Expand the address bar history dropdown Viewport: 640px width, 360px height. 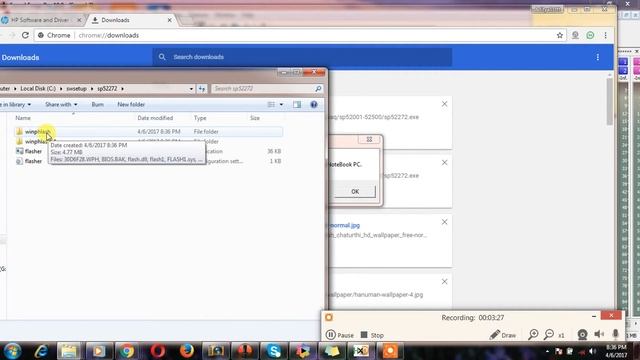tap(191, 89)
